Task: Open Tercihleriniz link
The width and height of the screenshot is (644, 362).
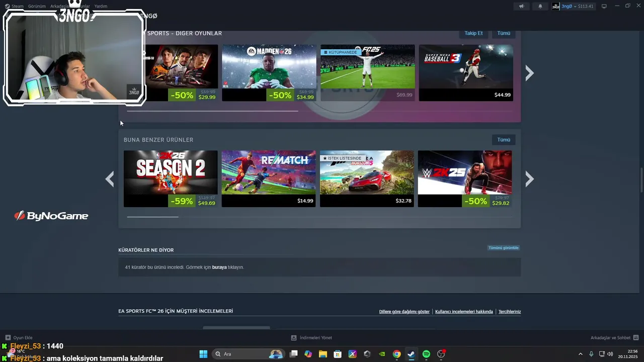Action: point(510,312)
